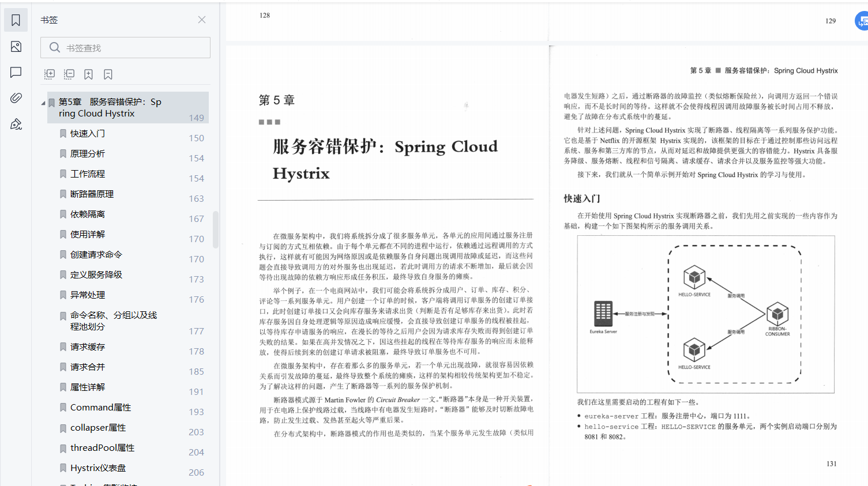Click the chapter title 服务容错保护 heading

tap(385, 160)
